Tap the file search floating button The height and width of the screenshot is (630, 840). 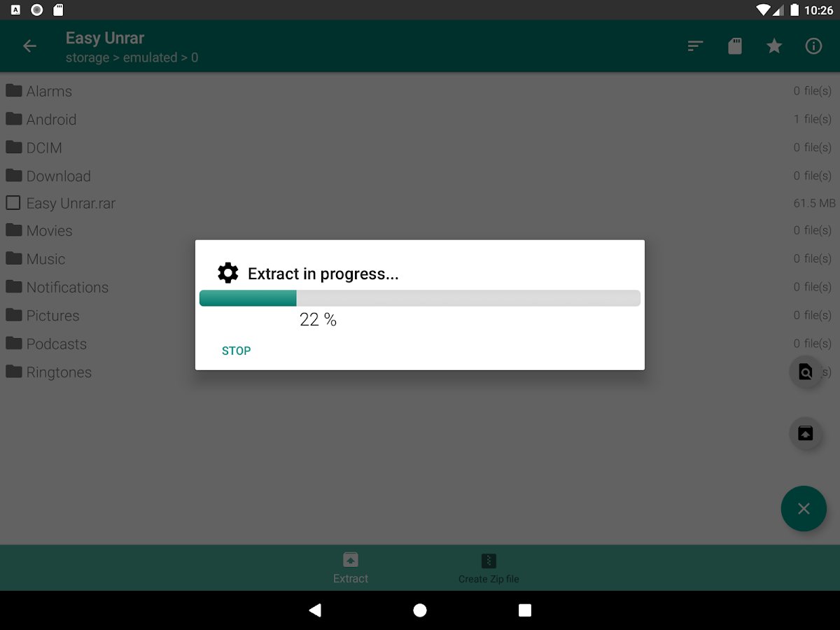click(806, 372)
